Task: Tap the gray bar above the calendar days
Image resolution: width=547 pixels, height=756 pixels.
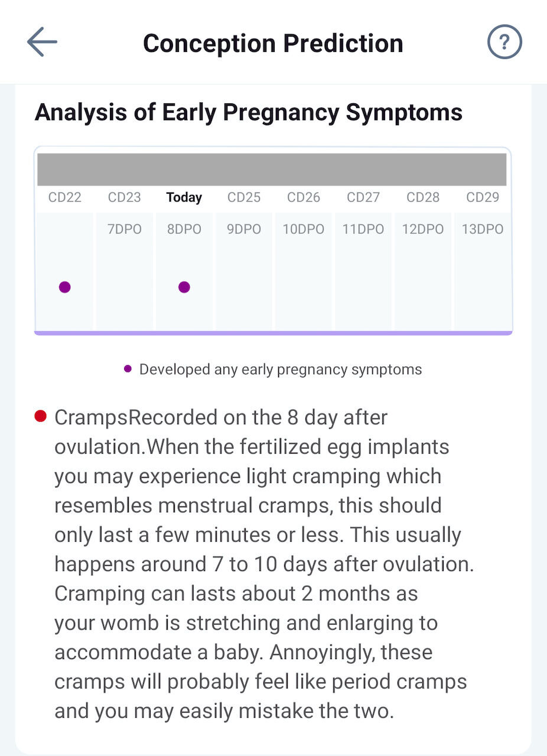Action: pos(272,170)
